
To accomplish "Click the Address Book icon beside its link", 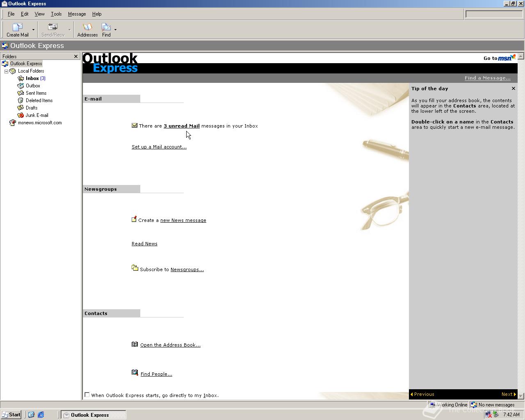I will coord(135,344).
